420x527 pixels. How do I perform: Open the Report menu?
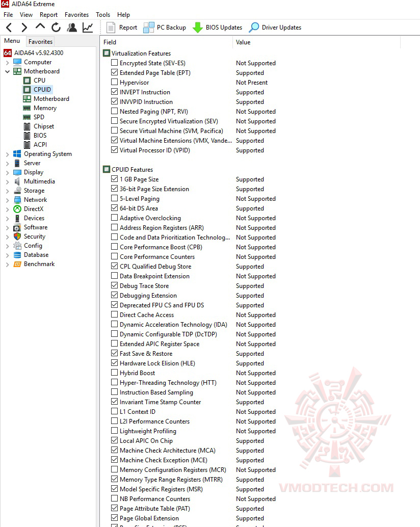(x=49, y=15)
